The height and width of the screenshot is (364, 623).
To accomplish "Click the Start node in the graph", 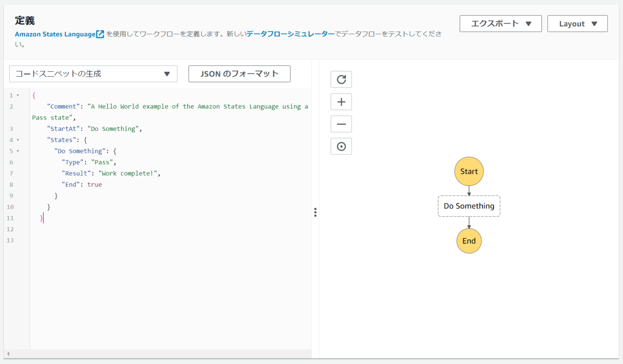I will (x=469, y=171).
